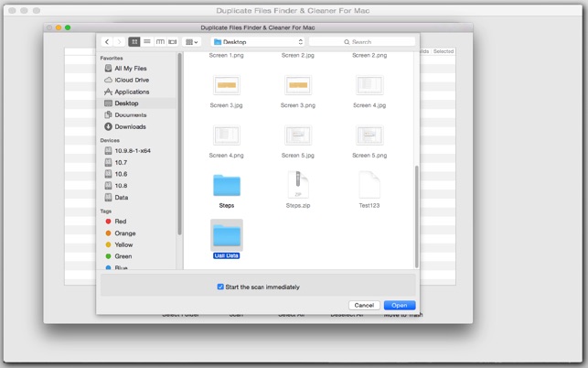This screenshot has height=368, width=588.
Task: Go back in file dialog
Action: 107,42
